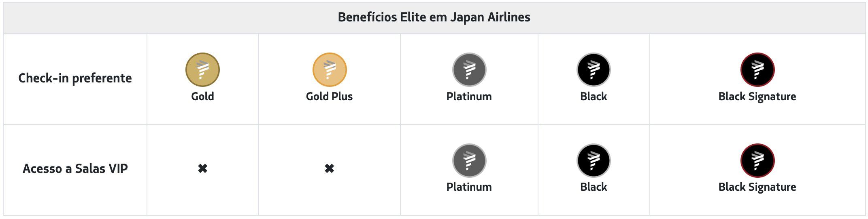Image resolution: width=868 pixels, height=219 pixels.
Task: Click the Gold label text
Action: point(202,97)
